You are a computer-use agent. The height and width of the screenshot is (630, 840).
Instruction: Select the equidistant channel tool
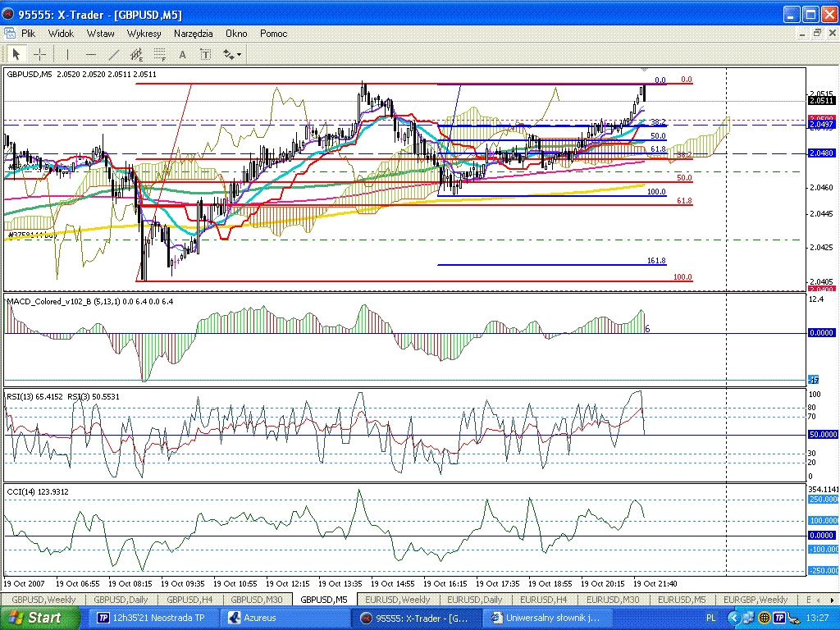[137, 55]
